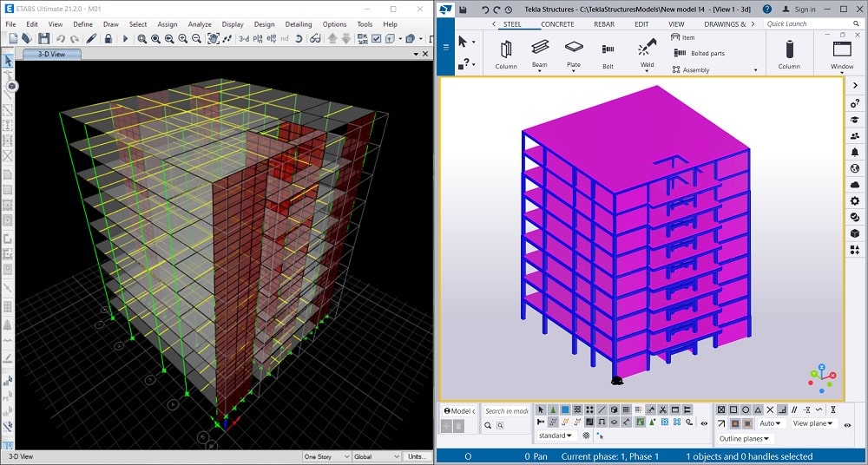The image size is (868, 465).
Task: Click the ETABS lock model icon
Action: click(108, 39)
